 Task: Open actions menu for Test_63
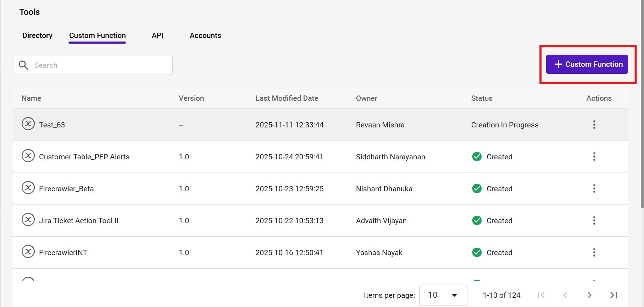tap(594, 125)
